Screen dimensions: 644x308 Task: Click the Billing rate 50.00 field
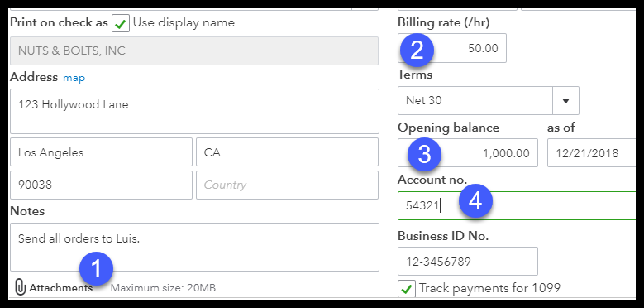click(x=451, y=48)
